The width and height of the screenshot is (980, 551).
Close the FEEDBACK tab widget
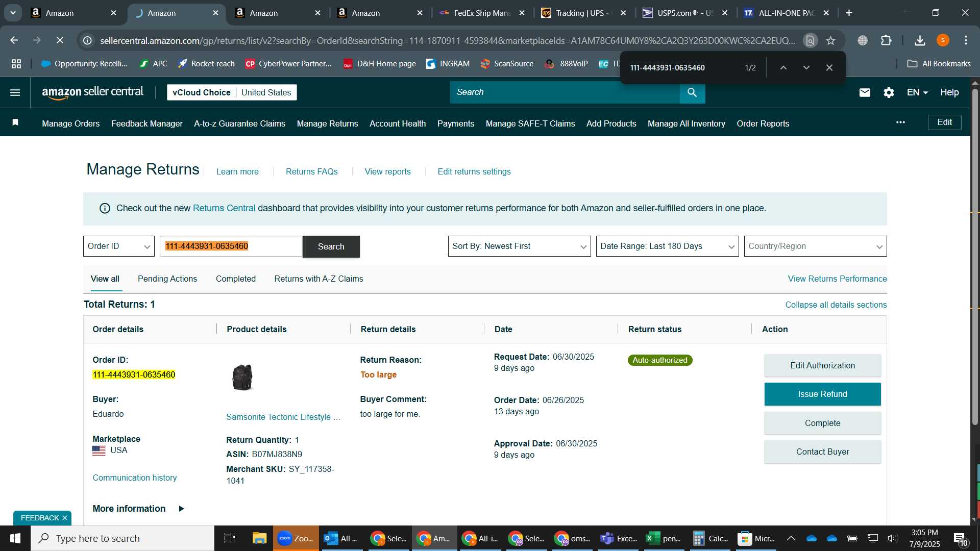click(x=65, y=518)
